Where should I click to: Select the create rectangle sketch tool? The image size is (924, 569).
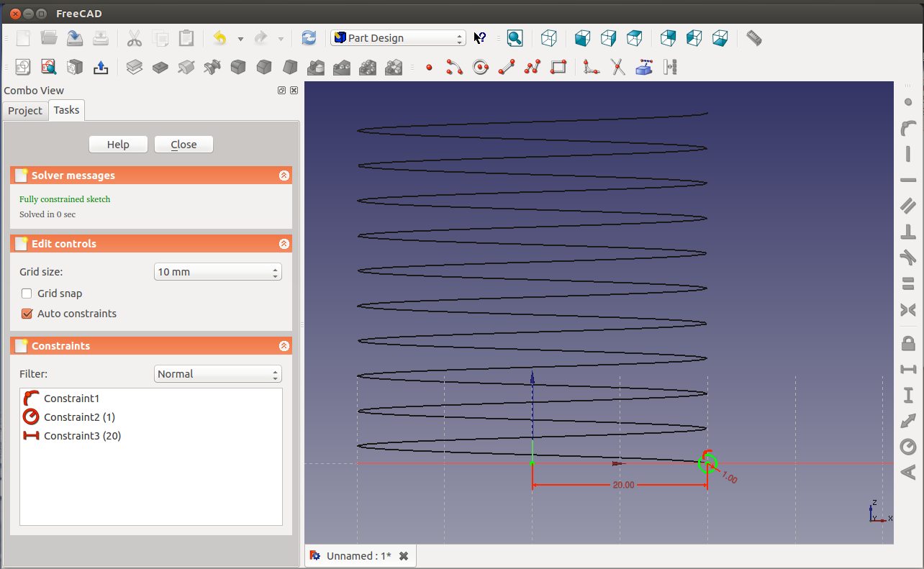[558, 68]
